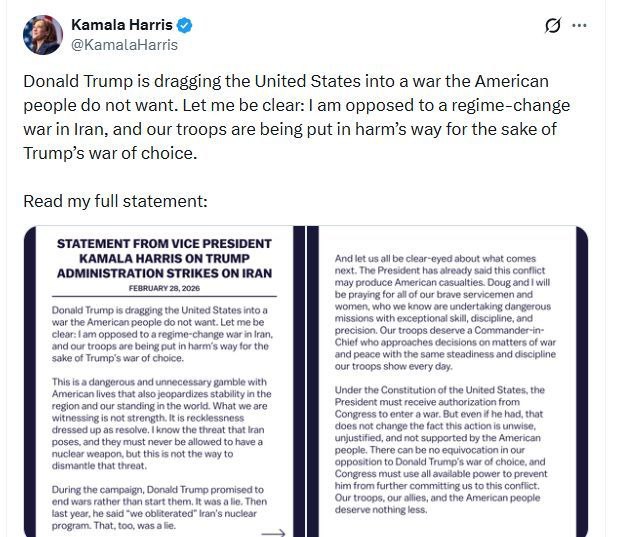Open the Grok slashed-circle icon

[x=553, y=26]
